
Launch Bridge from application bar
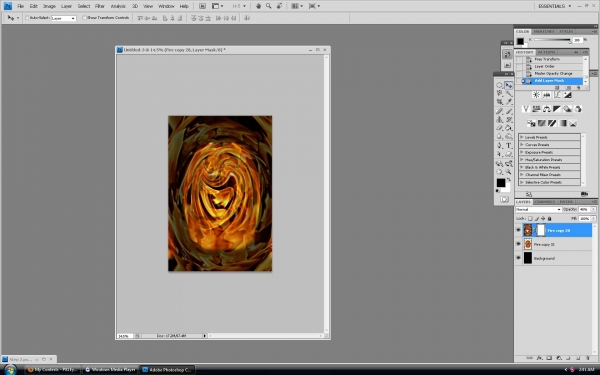click(202, 6)
